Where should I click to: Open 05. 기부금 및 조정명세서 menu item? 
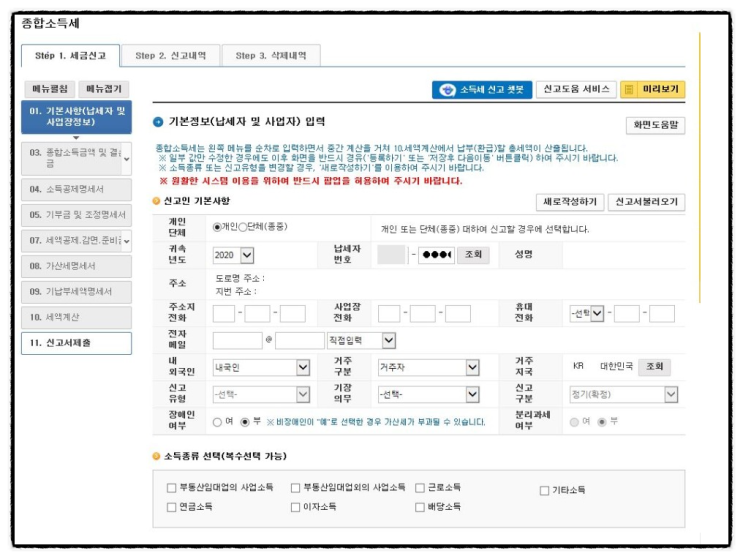pyautogui.click(x=76, y=215)
